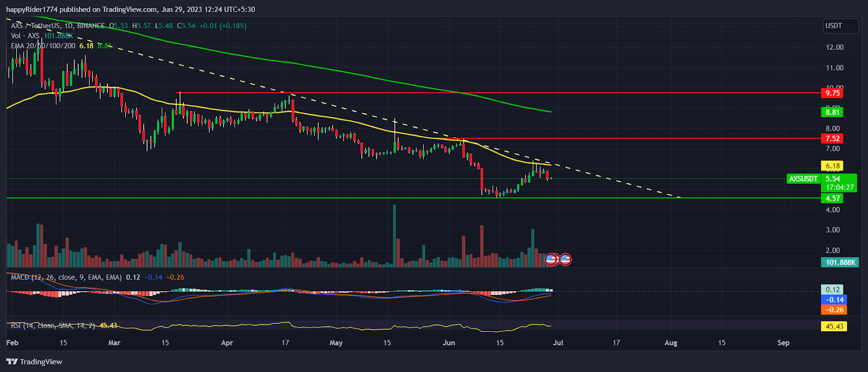
Task: Click the green 4.57 support price label
Action: click(x=832, y=198)
